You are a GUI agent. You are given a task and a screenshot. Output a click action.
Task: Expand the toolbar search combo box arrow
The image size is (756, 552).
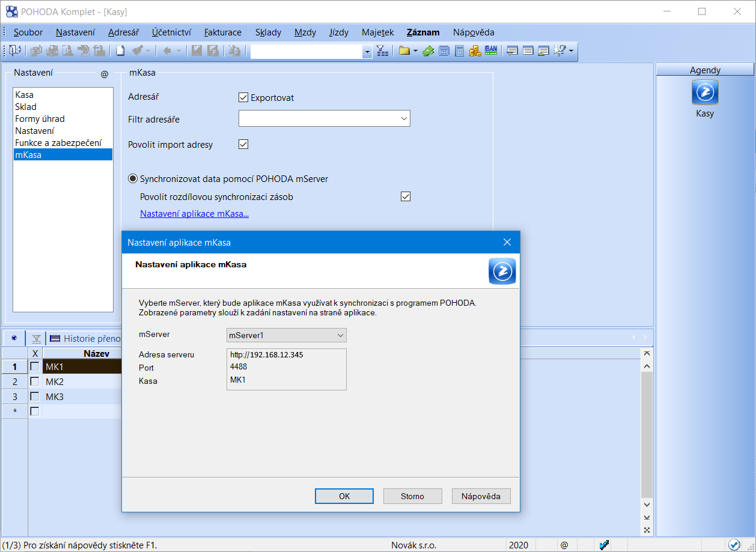pyautogui.click(x=367, y=52)
